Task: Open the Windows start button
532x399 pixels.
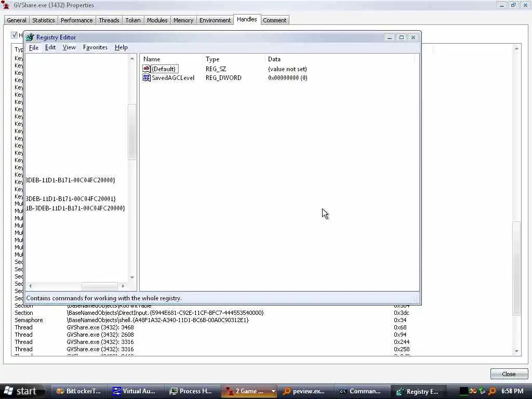Action: click(x=21, y=391)
